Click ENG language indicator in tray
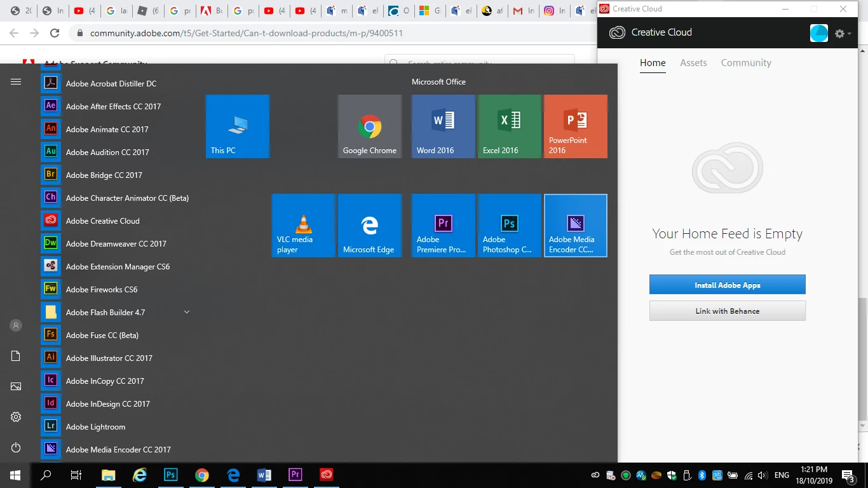Image resolution: width=868 pixels, height=488 pixels. (782, 475)
